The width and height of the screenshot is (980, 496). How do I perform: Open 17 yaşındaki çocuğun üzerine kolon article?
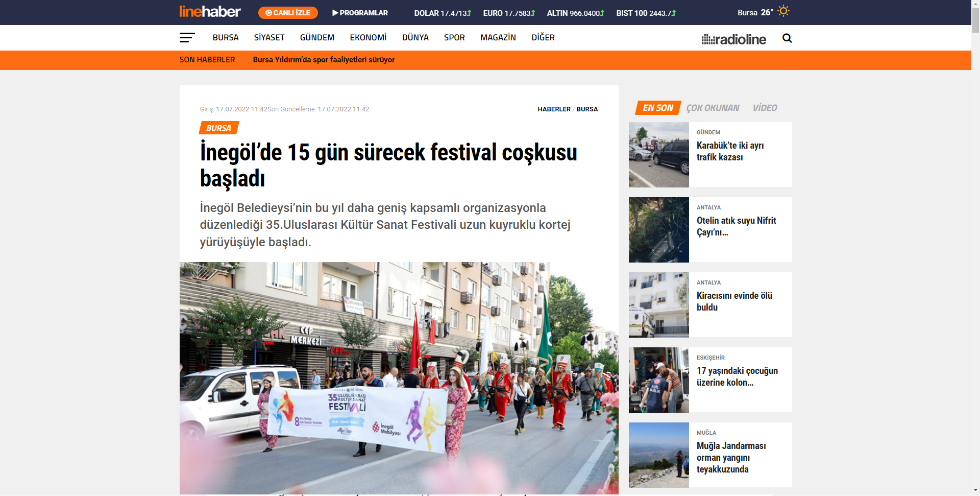point(737,376)
